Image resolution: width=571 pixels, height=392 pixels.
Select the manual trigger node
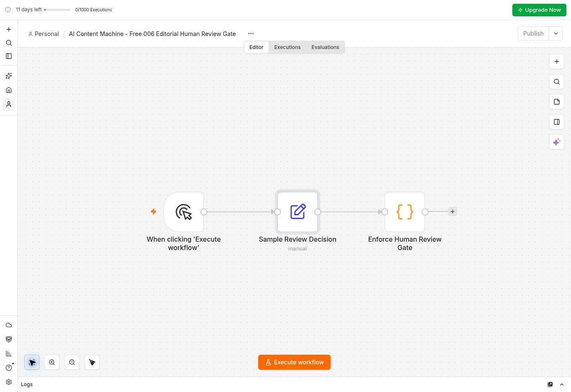pos(183,212)
